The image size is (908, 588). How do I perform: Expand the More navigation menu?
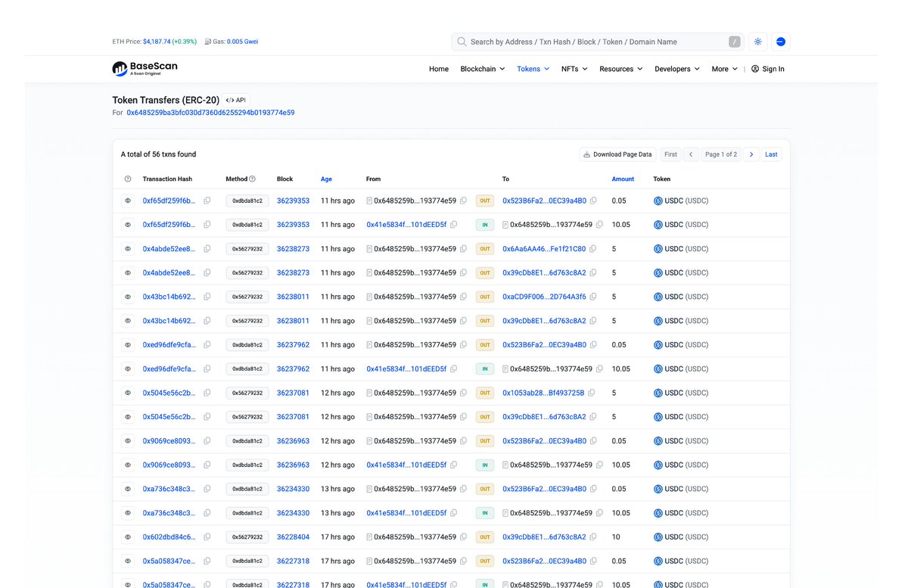click(723, 68)
